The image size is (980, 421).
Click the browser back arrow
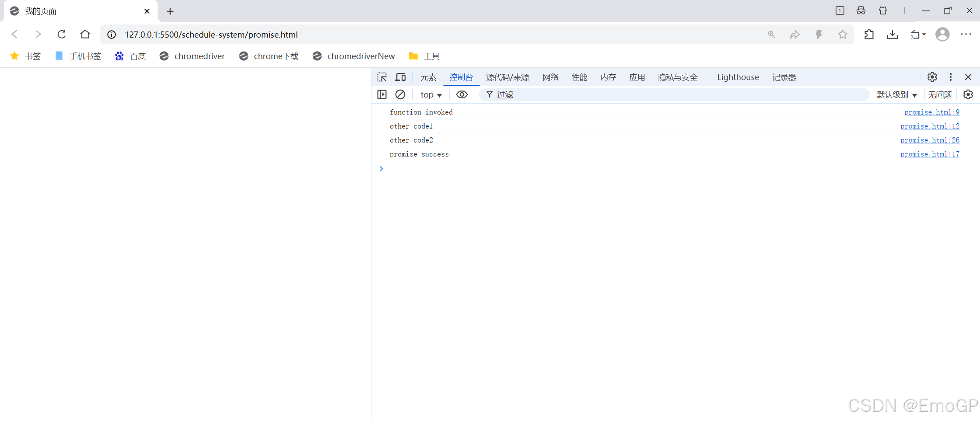click(14, 34)
